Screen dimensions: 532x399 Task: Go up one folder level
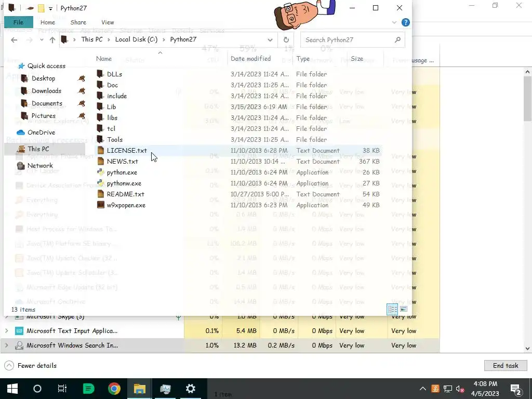[x=52, y=40]
